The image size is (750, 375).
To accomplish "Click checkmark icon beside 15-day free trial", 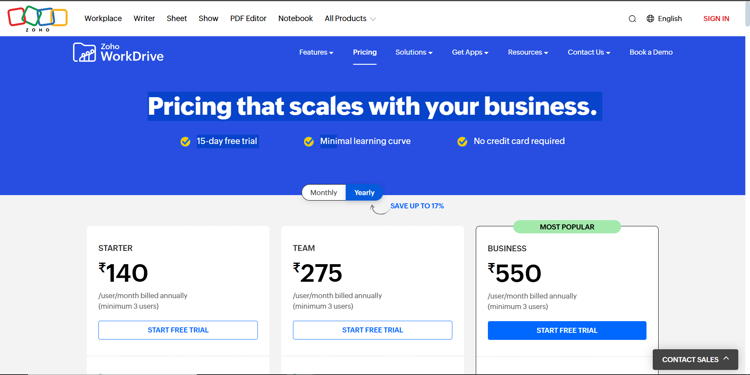I will (x=185, y=142).
